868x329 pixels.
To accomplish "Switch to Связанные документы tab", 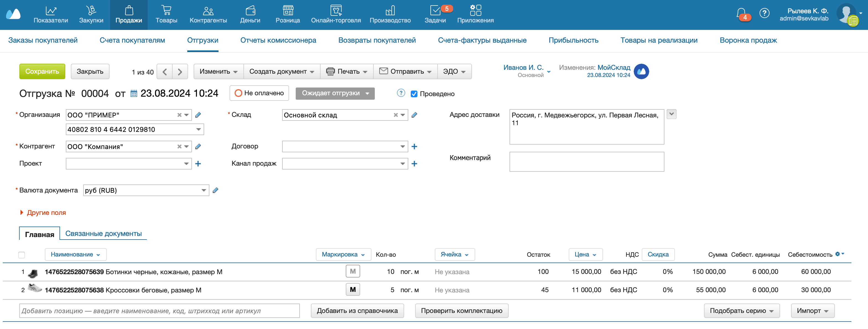I will coord(103,233).
